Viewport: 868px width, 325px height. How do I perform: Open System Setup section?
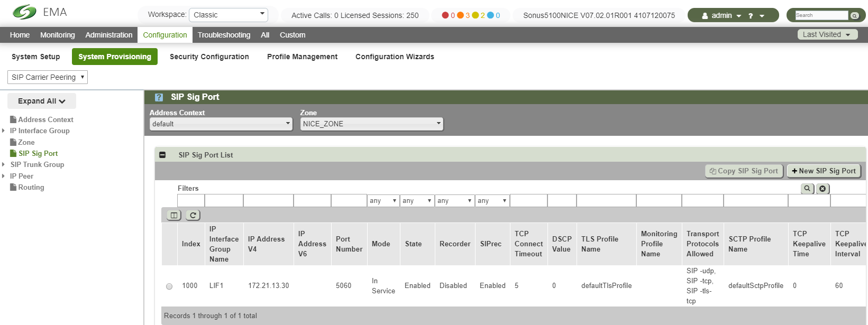36,57
